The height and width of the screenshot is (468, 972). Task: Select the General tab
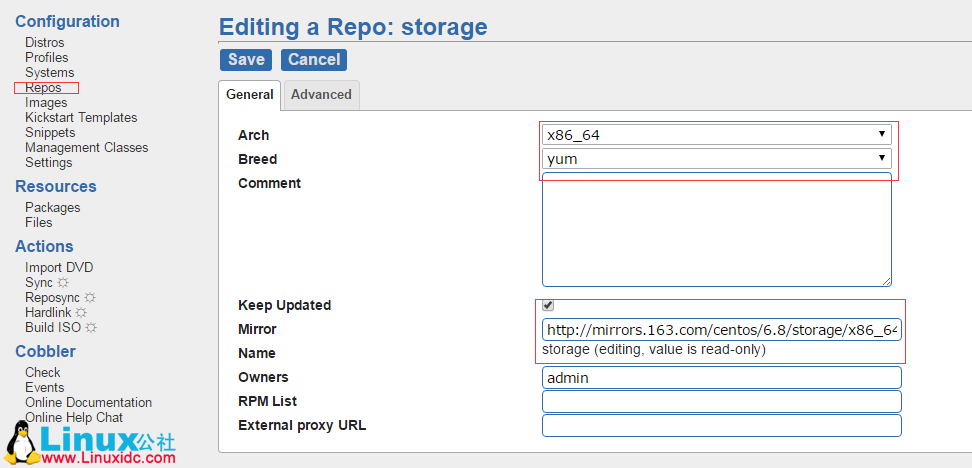point(250,95)
